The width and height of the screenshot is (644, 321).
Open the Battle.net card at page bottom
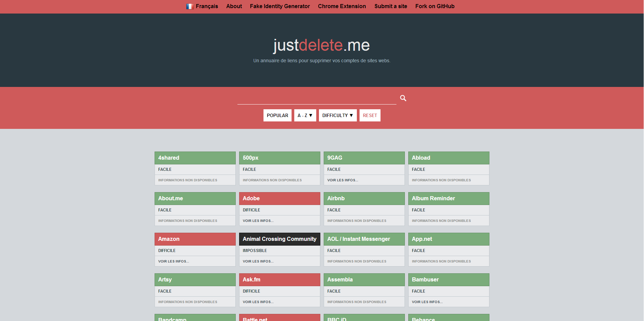point(280,318)
